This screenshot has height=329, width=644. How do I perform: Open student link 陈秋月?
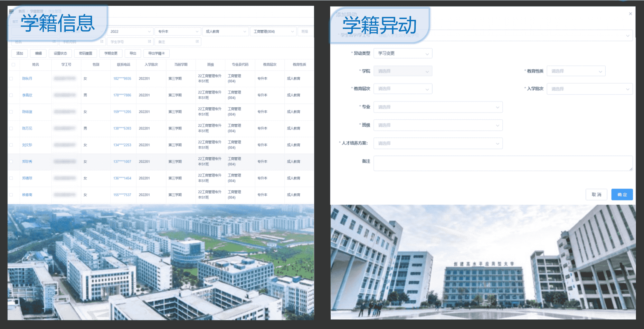tap(27, 79)
